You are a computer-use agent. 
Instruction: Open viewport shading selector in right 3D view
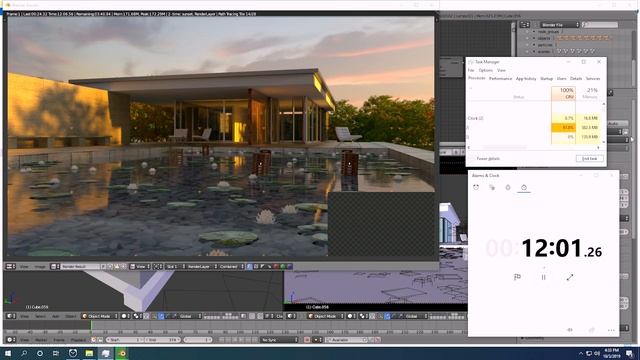(351, 316)
